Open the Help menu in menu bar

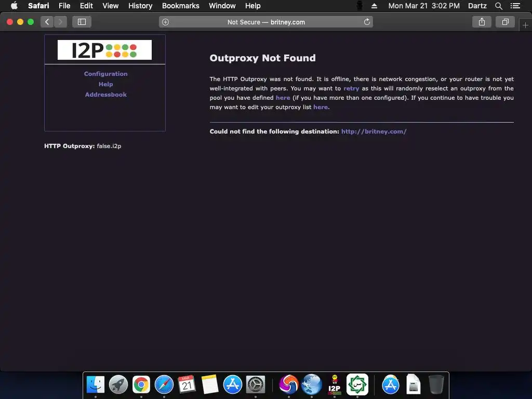point(253,6)
